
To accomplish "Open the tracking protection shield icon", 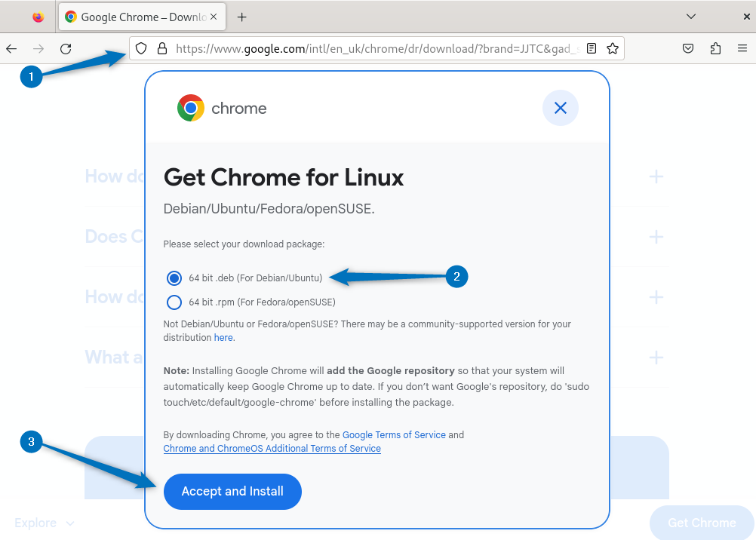I will [x=140, y=49].
